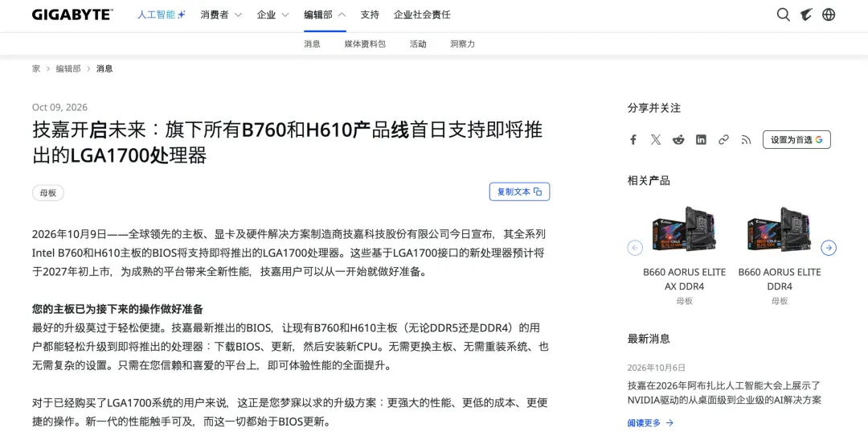
Task: Click the date 2026年10月6日
Action: pyautogui.click(x=657, y=367)
